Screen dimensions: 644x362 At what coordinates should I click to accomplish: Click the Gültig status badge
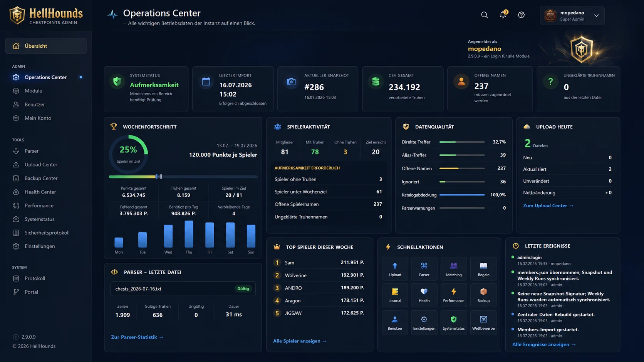[x=243, y=289]
